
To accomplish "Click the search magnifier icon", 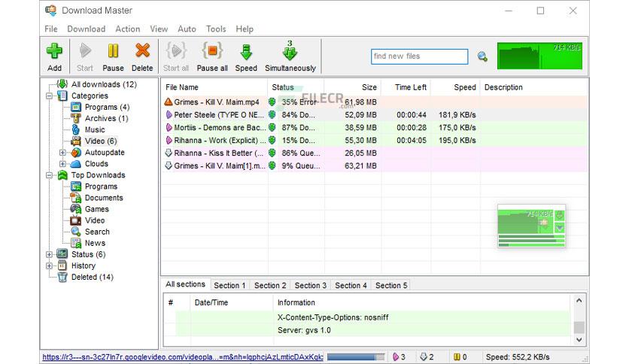I will pos(482,57).
